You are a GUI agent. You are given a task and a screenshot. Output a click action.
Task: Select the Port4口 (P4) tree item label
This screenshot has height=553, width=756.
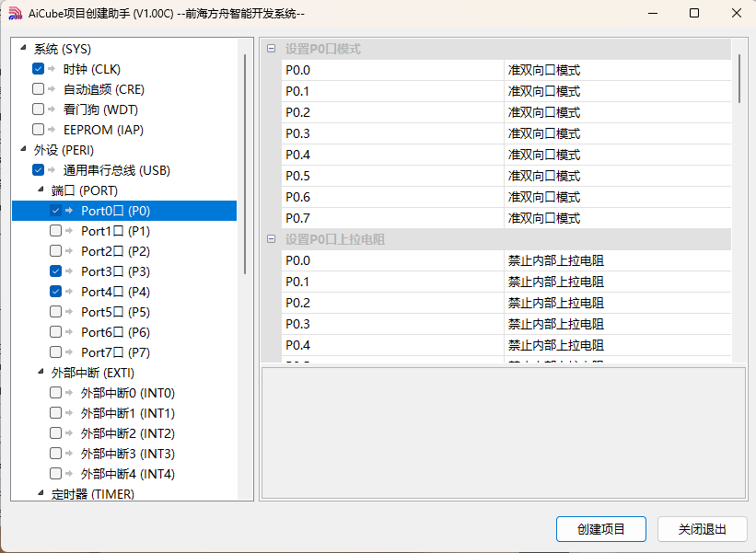[116, 292]
